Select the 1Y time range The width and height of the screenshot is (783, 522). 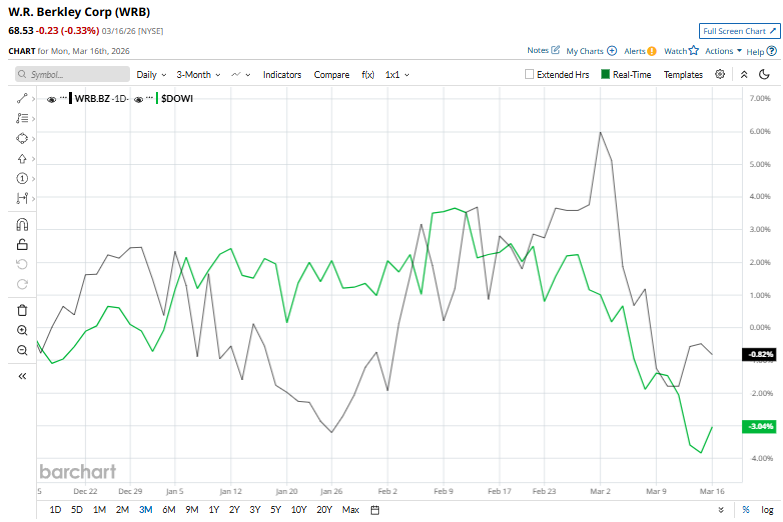coord(214,509)
